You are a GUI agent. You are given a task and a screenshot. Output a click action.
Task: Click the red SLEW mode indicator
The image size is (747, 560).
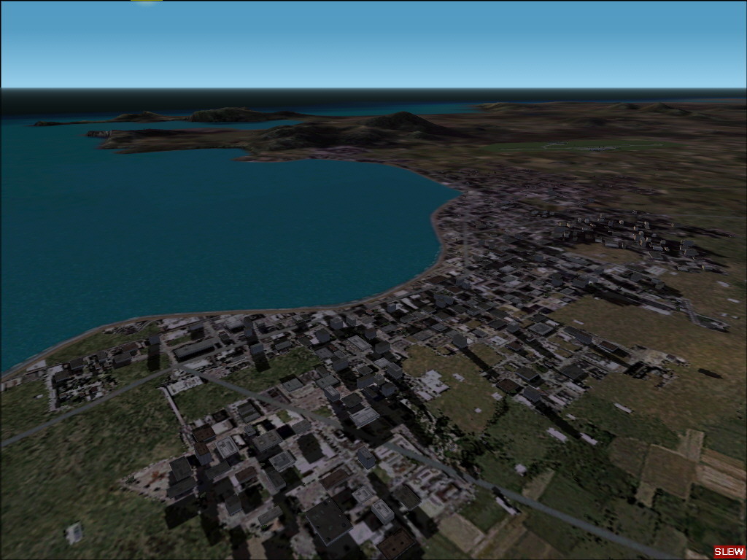729,551
